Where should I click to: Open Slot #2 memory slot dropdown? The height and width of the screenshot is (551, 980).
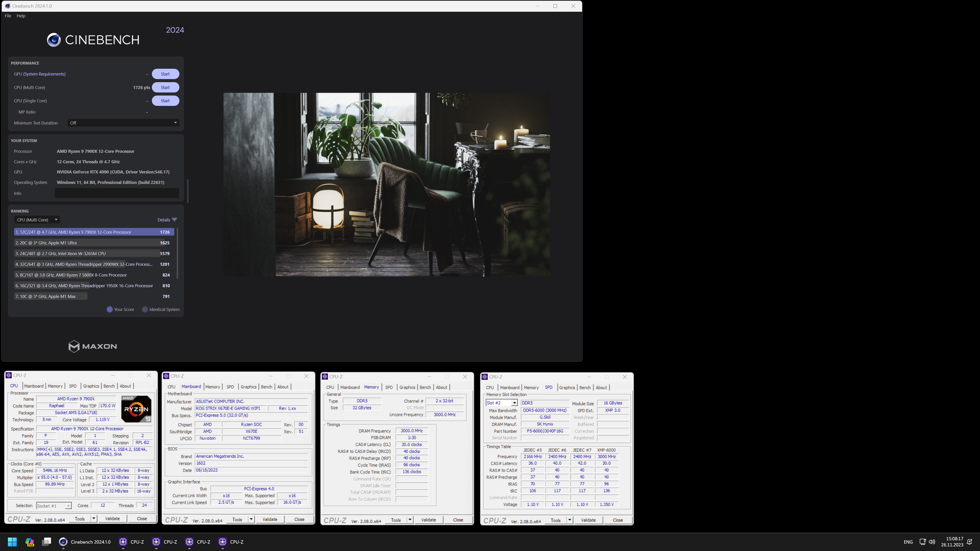[x=501, y=403]
